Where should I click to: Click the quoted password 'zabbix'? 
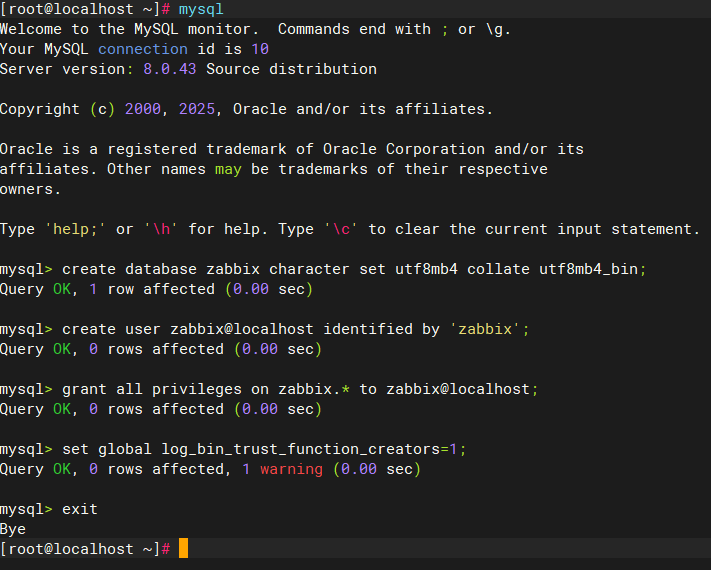(x=485, y=329)
